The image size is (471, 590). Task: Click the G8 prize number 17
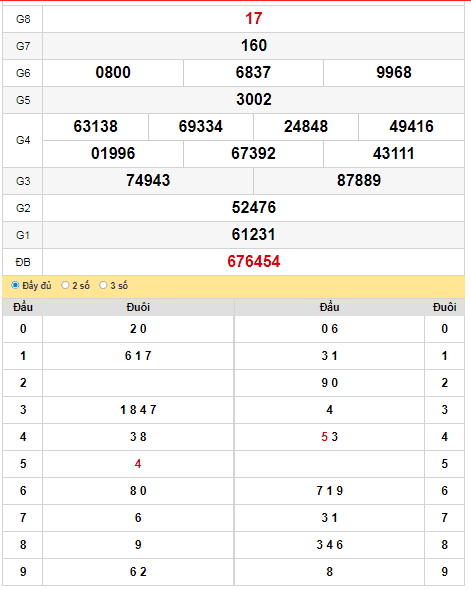(254, 19)
